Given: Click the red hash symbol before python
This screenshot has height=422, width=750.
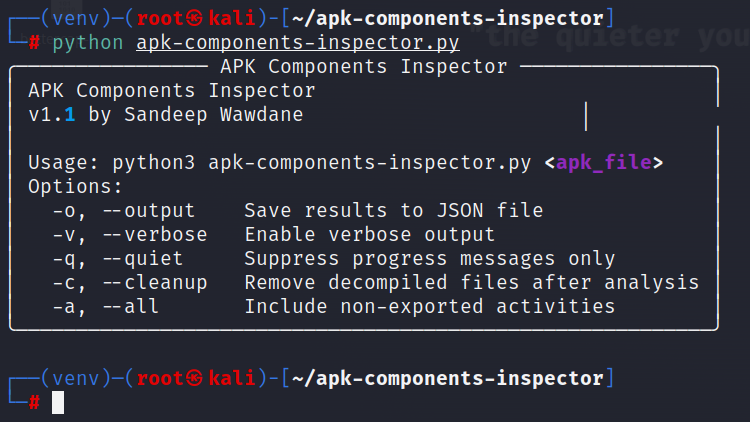Looking at the screenshot, I should 34,43.
